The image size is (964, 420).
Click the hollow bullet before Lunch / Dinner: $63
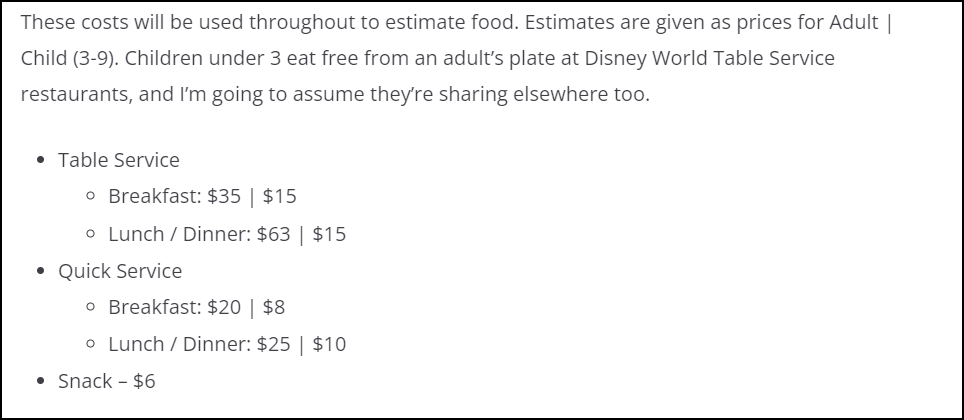91,234
